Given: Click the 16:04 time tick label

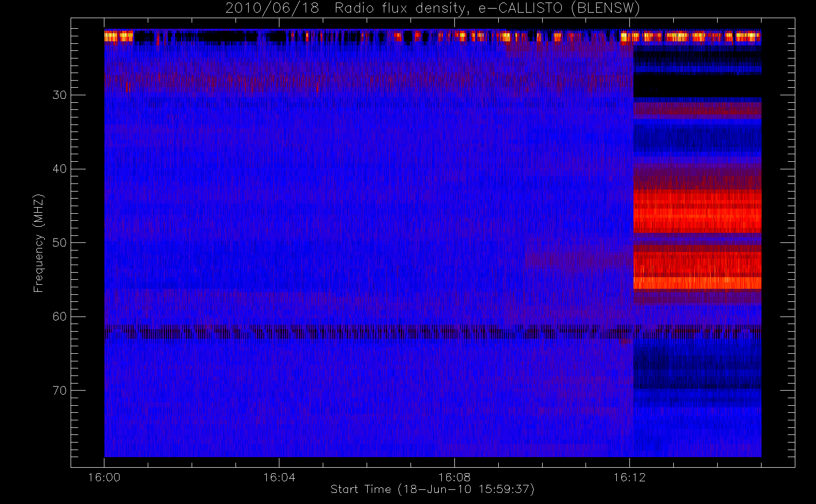Looking at the screenshot, I should (279, 477).
